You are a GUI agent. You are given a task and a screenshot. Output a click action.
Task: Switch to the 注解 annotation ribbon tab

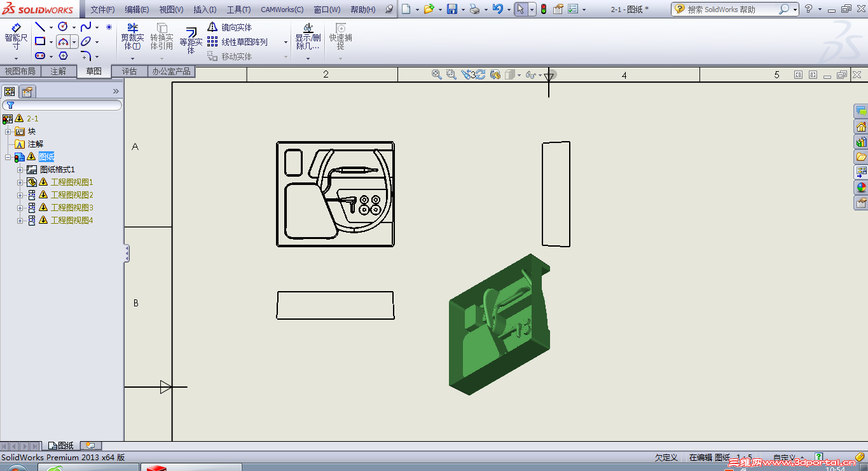[x=58, y=71]
